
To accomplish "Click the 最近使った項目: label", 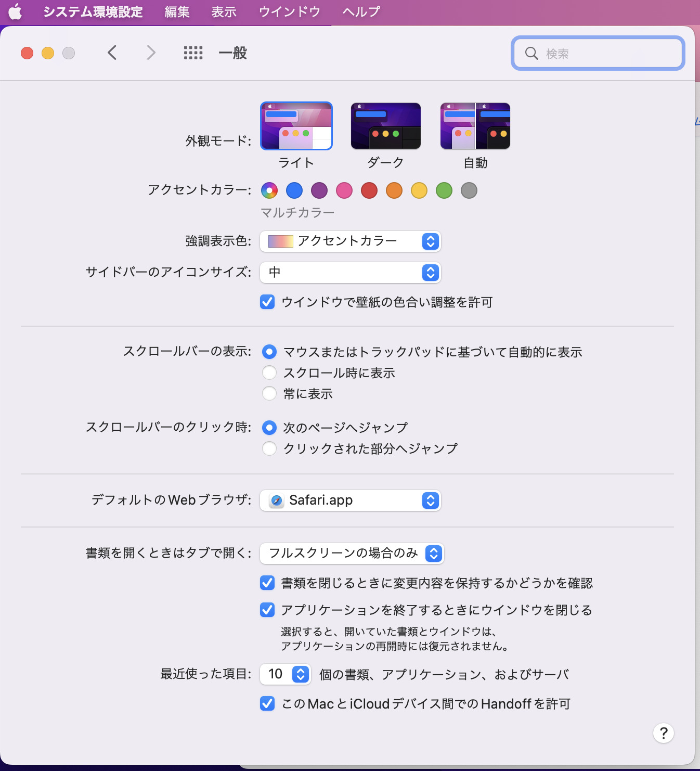I will [206, 674].
